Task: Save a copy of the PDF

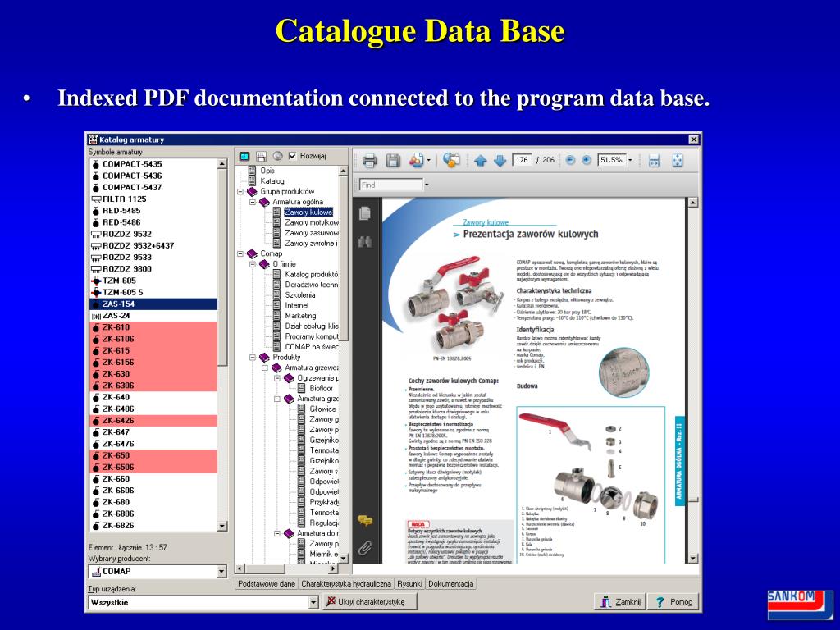Action: point(393,160)
